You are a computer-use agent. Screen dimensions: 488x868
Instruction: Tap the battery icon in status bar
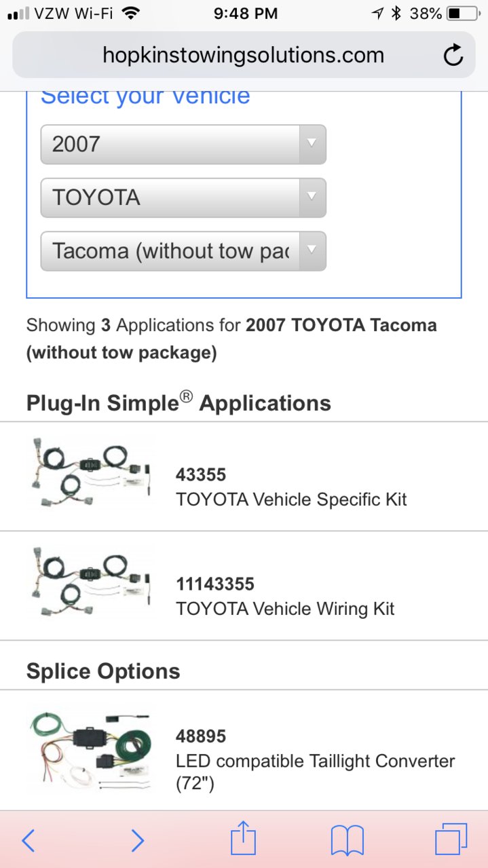coord(463,13)
